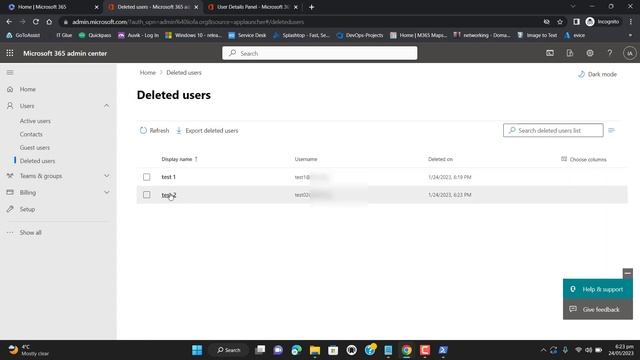Open a new browser tab

click(311, 7)
